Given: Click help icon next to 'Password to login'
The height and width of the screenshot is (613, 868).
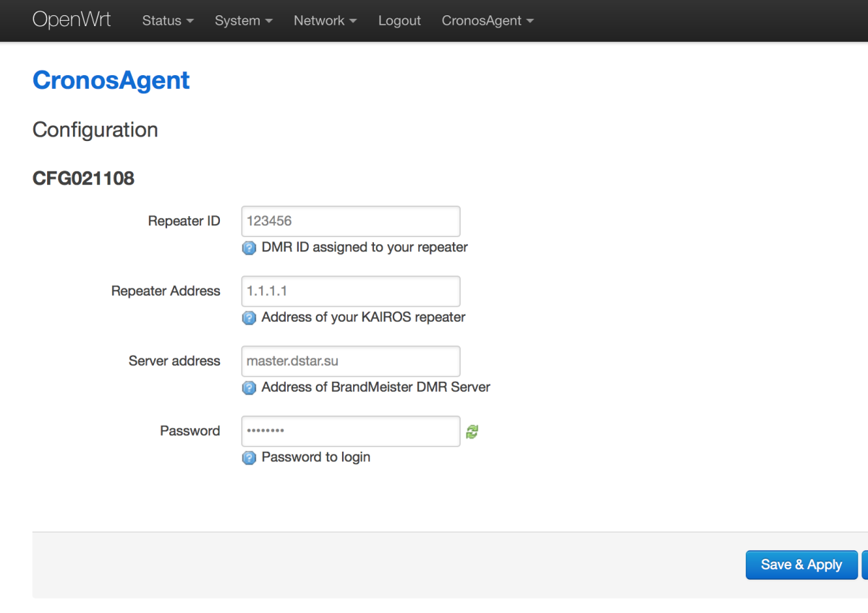Looking at the screenshot, I should [x=249, y=458].
